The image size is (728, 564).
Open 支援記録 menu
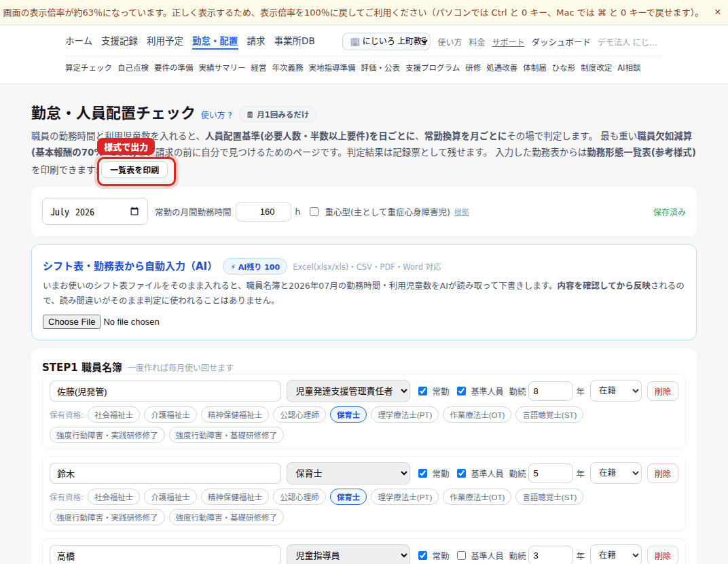pyautogui.click(x=120, y=41)
